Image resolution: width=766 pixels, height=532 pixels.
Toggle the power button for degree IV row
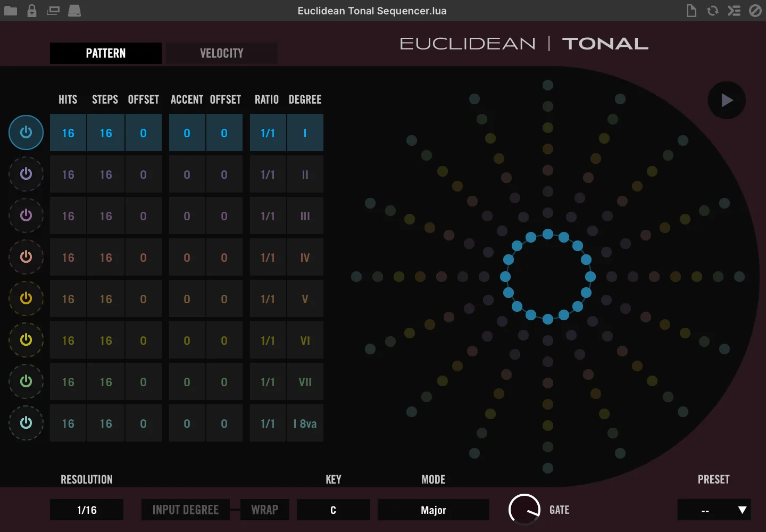[26, 257]
